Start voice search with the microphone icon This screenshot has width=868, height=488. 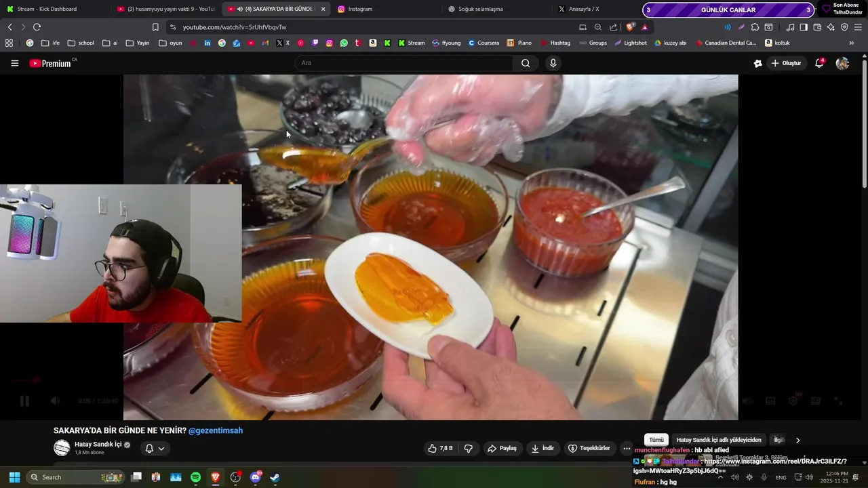[x=553, y=63]
